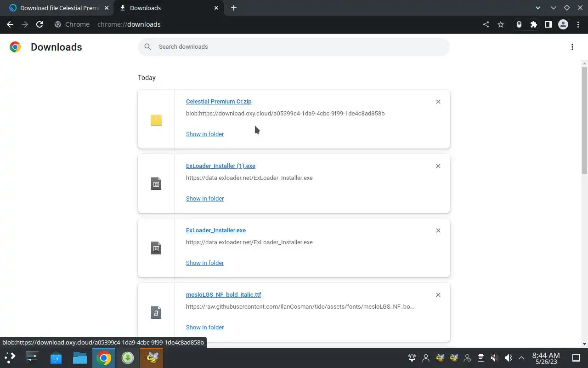Screen dimensions: 588x368
Task: Click the font file icon of mesloLGS
Action: [x=156, y=313]
